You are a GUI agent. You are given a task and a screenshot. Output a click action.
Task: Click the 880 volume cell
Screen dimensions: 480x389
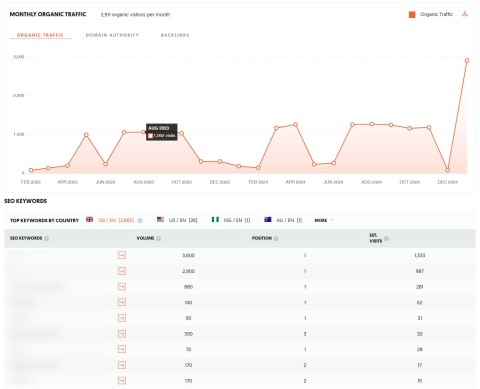tap(188, 287)
